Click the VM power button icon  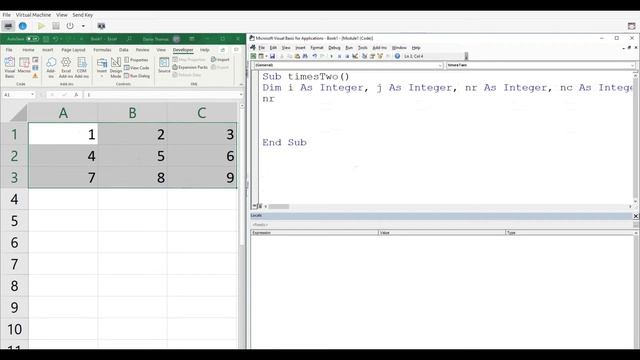coord(70,26)
